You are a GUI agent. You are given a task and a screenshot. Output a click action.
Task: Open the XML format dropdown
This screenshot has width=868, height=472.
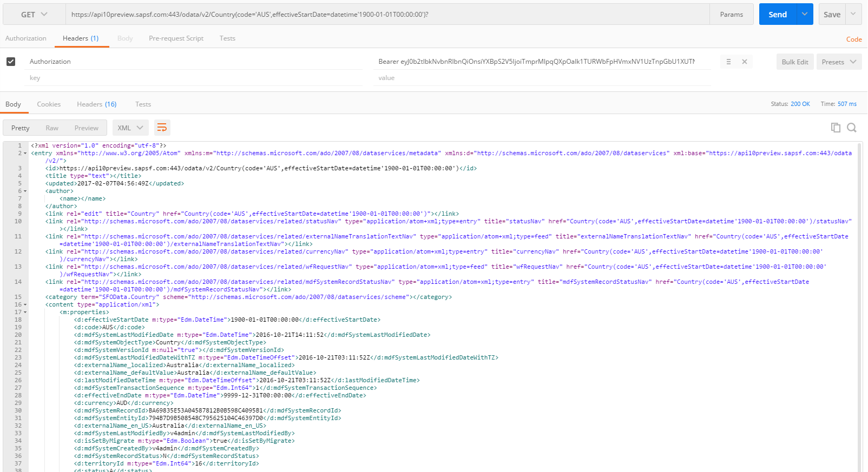[130, 128]
